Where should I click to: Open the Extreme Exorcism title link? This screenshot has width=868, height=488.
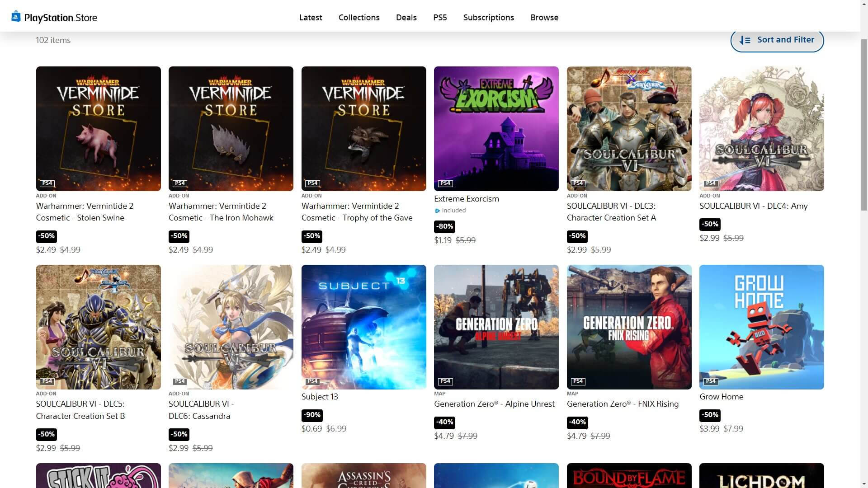(466, 199)
